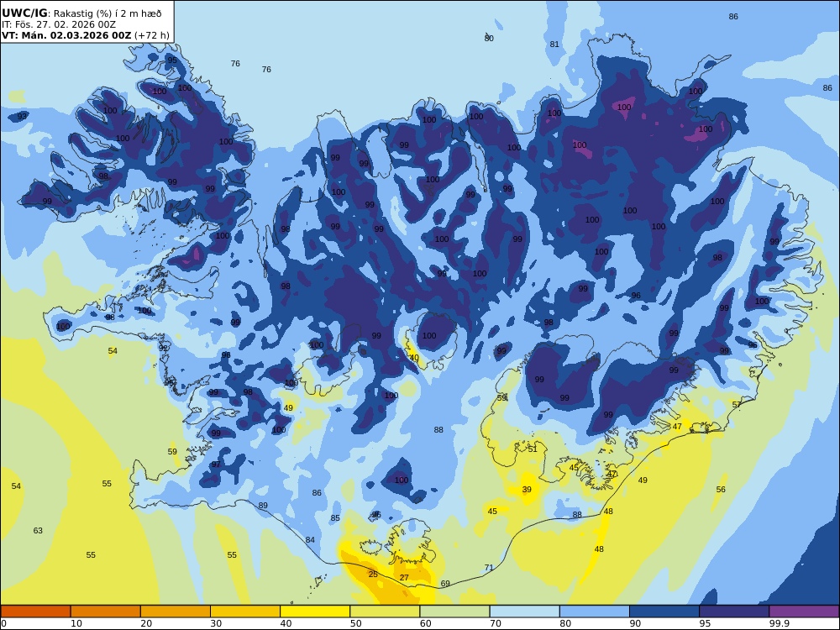Select the 50–60 pale yellow legend swatch
Image resolution: width=840 pixels, height=630 pixels.
[x=385, y=612]
